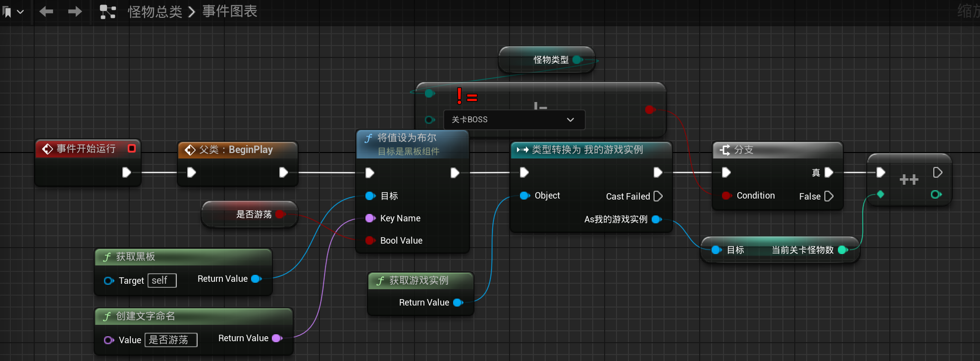Click the blueprint graph icon in breadcrumb
The image size is (980, 361).
pos(107,11)
